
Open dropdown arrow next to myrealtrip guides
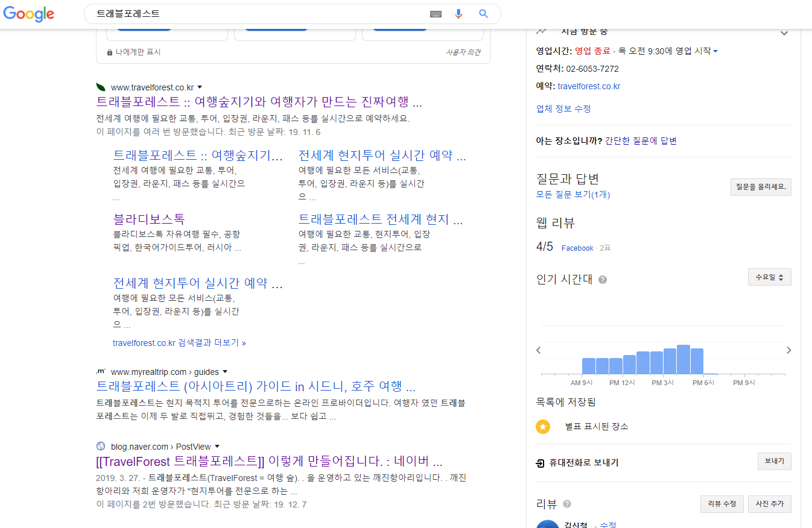coord(225,372)
